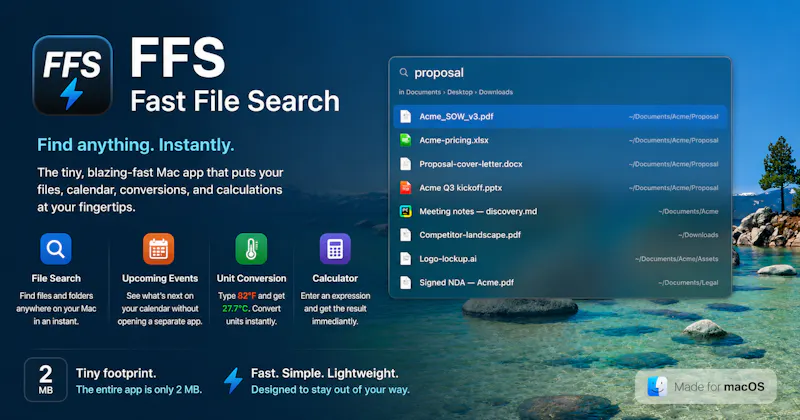
Task: Click 'Designed to stay out of your way.' text
Action: pos(330,389)
